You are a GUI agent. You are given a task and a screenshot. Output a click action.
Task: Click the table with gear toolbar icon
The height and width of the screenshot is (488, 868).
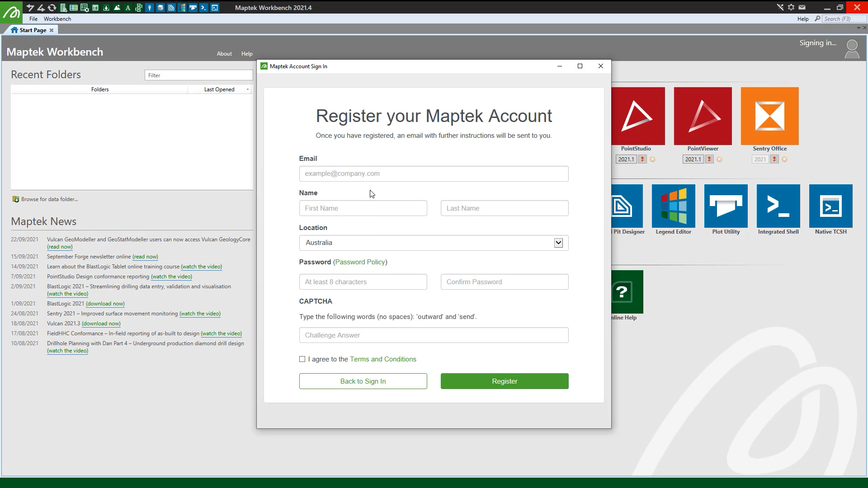click(x=85, y=8)
